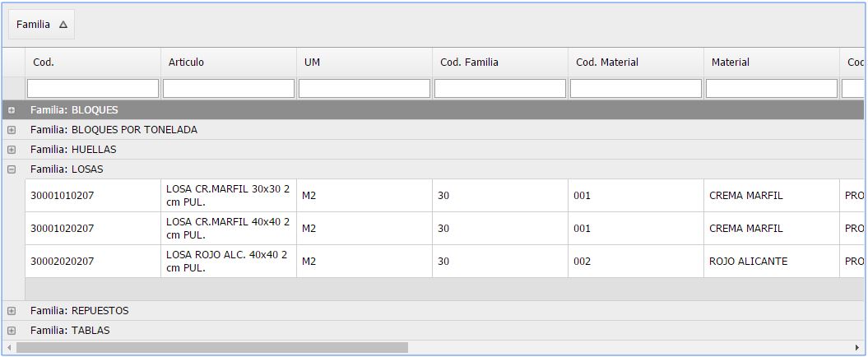Image resolution: width=868 pixels, height=357 pixels.
Task: Expand the REPUESTOS family group
Action: [x=11, y=311]
